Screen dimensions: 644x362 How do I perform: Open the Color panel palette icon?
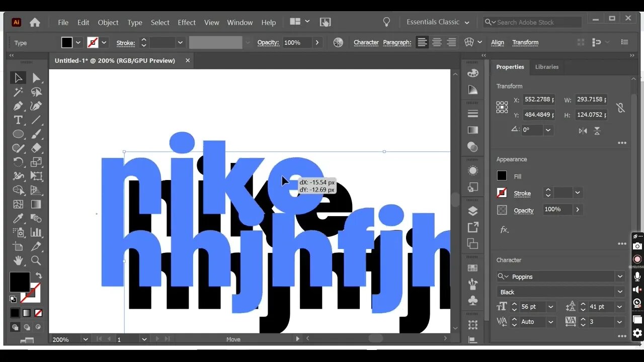472,73
